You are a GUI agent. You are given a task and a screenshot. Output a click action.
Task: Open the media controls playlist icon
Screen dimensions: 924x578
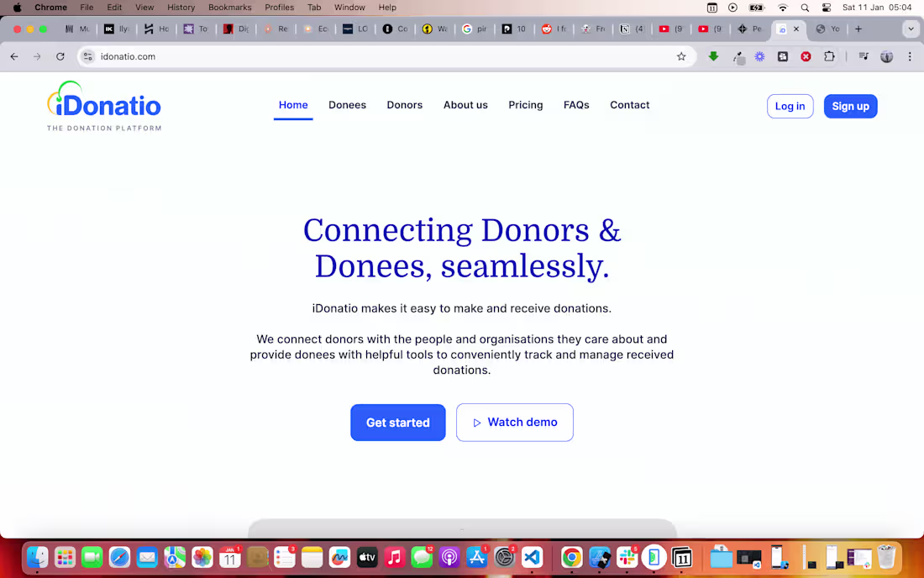pyautogui.click(x=864, y=56)
